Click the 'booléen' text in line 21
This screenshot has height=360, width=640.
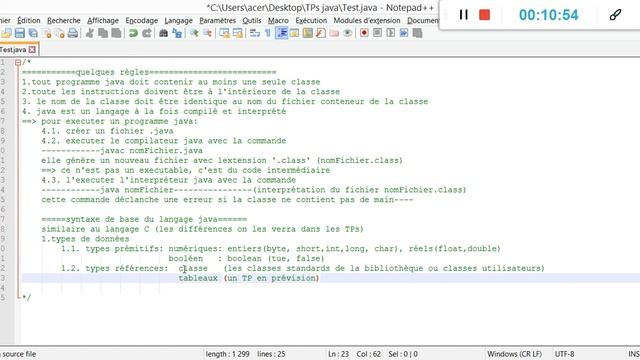point(186,258)
